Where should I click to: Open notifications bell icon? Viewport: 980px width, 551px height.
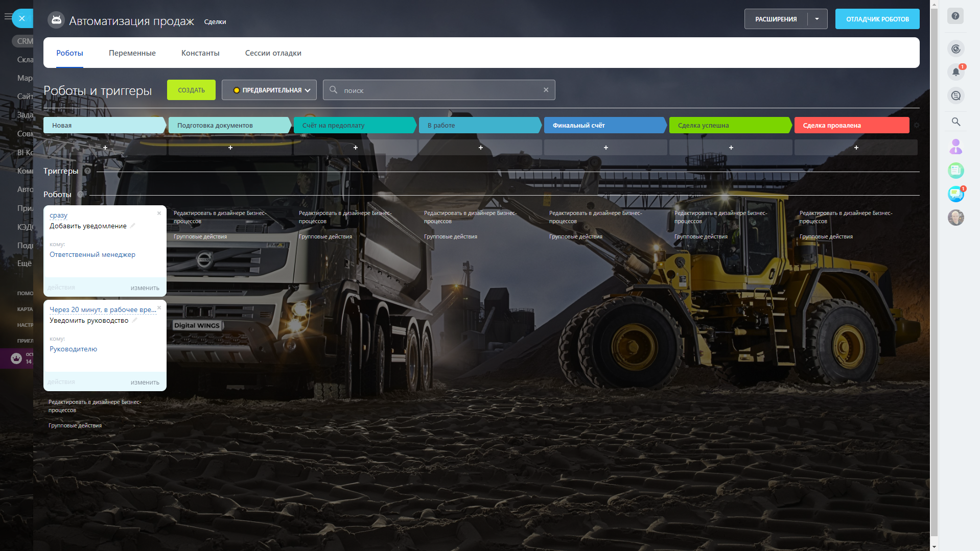click(955, 72)
